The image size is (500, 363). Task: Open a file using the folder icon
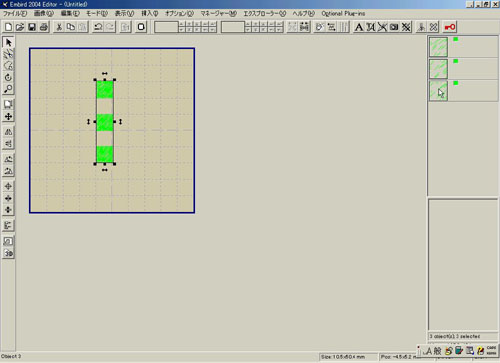pos(20,27)
